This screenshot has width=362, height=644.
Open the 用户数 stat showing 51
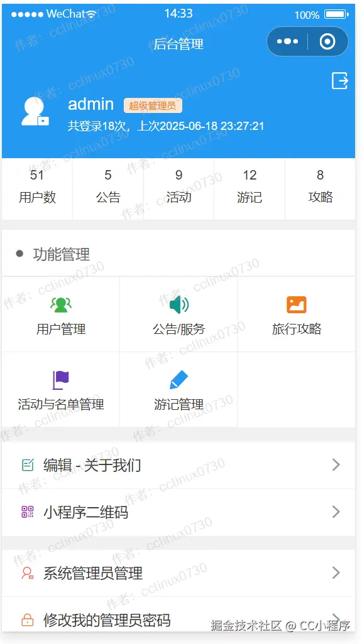coord(38,189)
